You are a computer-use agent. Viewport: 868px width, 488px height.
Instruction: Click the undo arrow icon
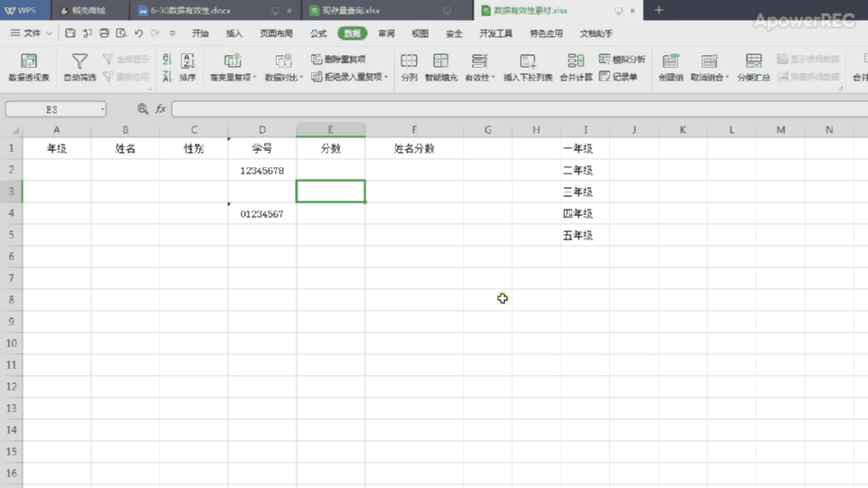(138, 33)
